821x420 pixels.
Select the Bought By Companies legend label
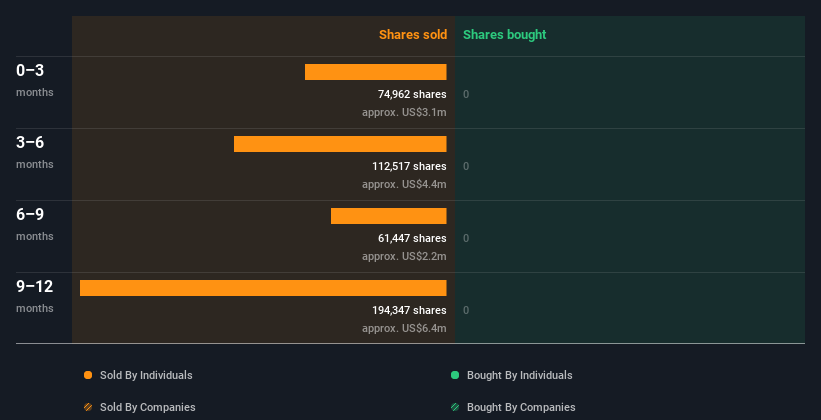coord(521,407)
